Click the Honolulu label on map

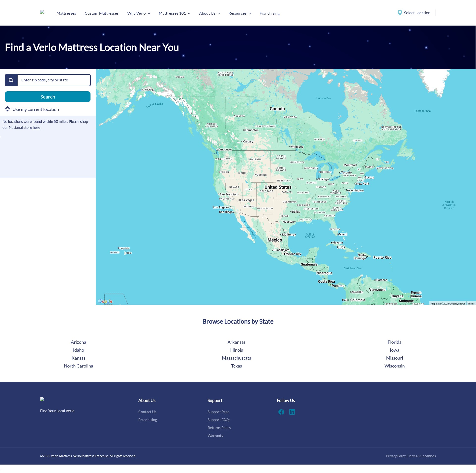124,248
